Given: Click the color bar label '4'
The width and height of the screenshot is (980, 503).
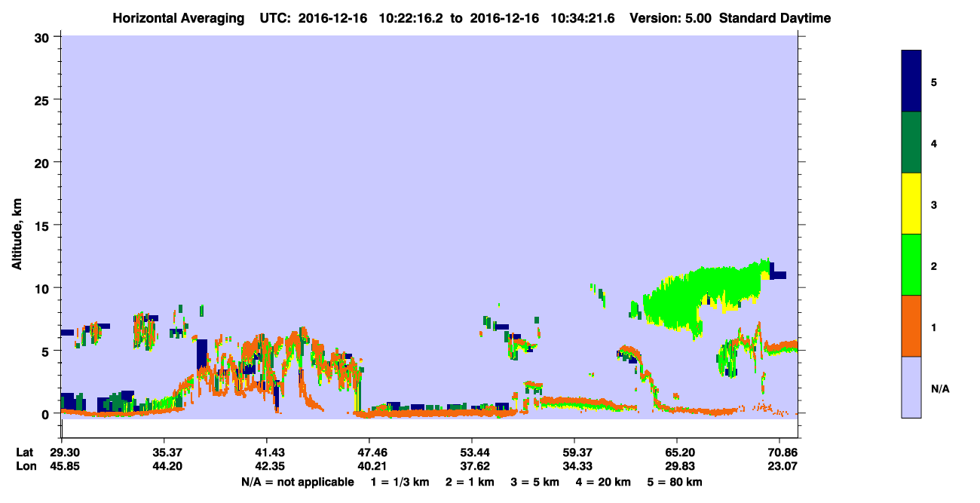Looking at the screenshot, I should coord(934,143).
